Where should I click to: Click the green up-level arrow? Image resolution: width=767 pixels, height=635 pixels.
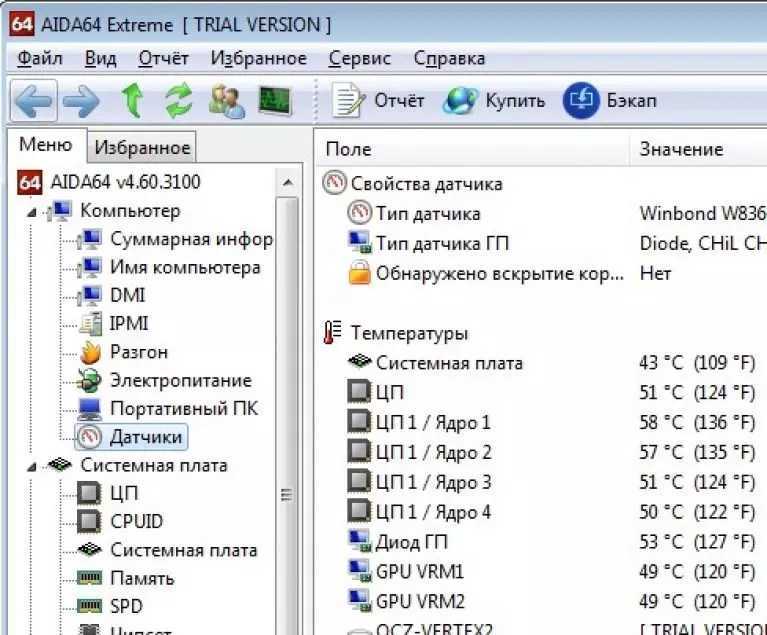(132, 100)
